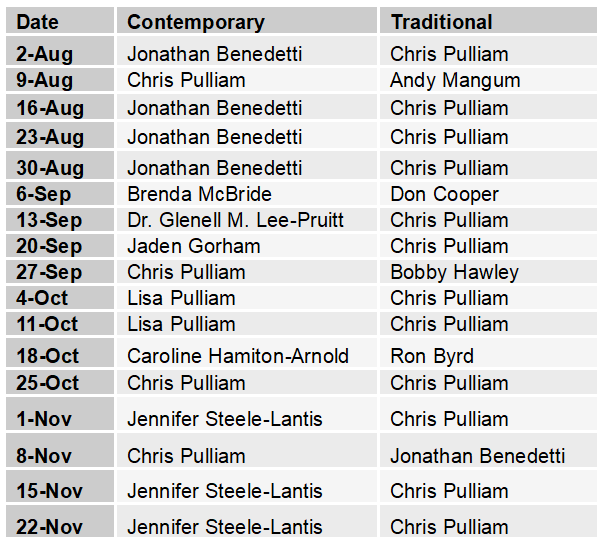This screenshot has height=543, width=604.
Task: Select the 25-Oct date cell
Action: pos(60,382)
